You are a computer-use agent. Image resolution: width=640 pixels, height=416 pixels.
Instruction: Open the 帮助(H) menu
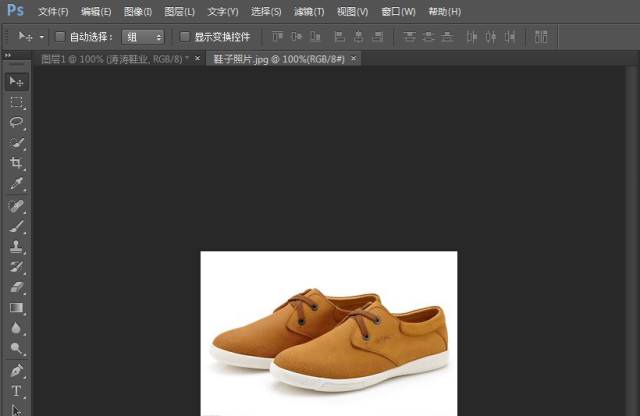coord(444,11)
